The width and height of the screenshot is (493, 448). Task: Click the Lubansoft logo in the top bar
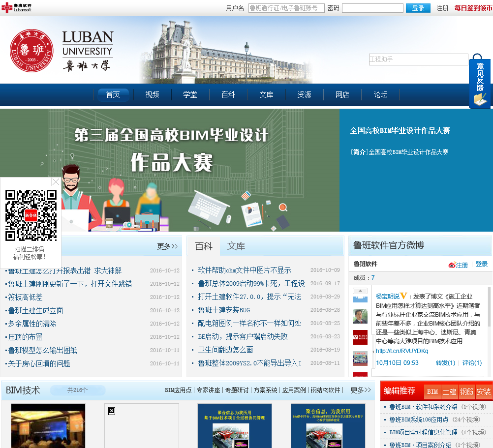pyautogui.click(x=16, y=7)
